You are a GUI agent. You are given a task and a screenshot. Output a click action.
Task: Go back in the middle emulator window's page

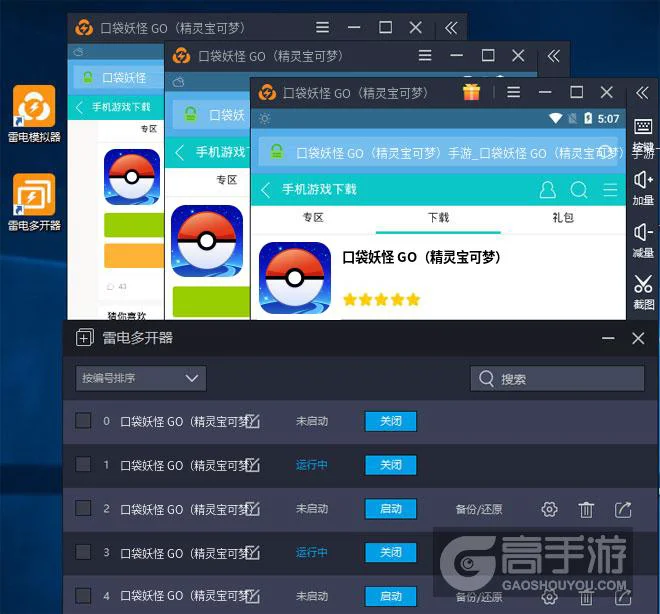click(x=180, y=152)
